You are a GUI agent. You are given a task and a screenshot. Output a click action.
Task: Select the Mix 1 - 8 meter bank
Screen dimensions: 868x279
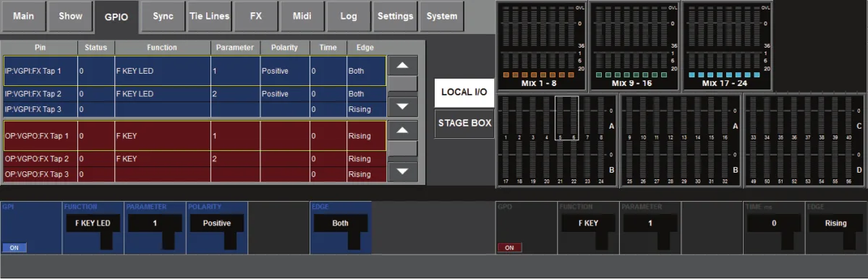point(541,46)
